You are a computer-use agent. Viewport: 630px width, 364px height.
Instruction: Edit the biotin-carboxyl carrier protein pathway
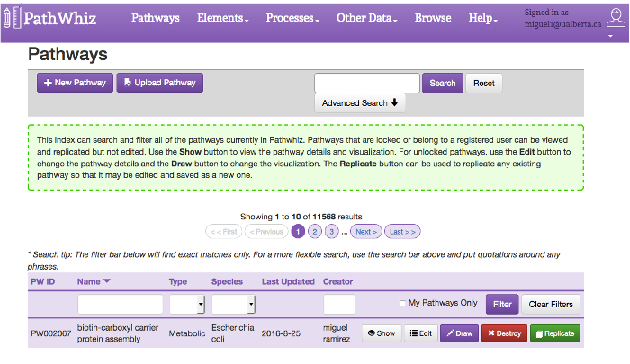(420, 333)
